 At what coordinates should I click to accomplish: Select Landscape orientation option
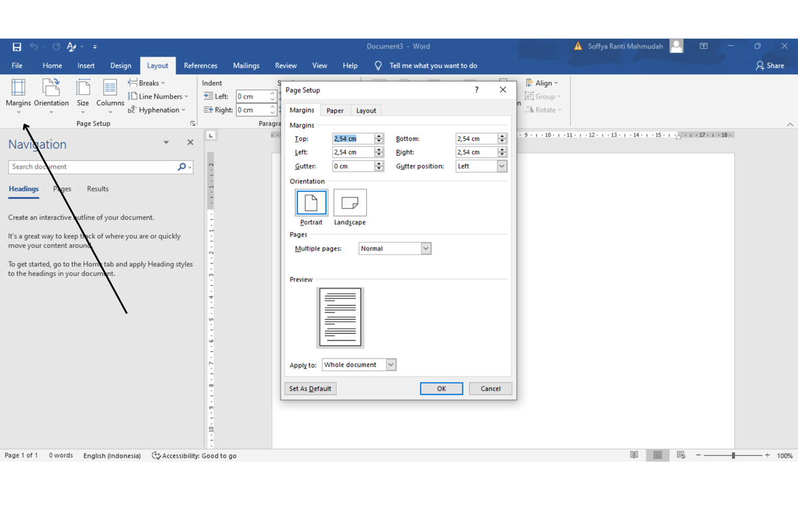(x=350, y=203)
